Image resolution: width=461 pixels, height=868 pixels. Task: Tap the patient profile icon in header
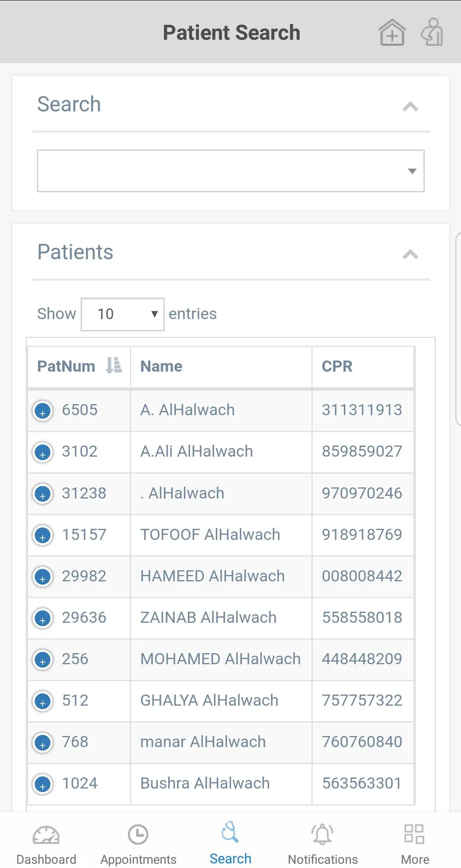click(432, 32)
